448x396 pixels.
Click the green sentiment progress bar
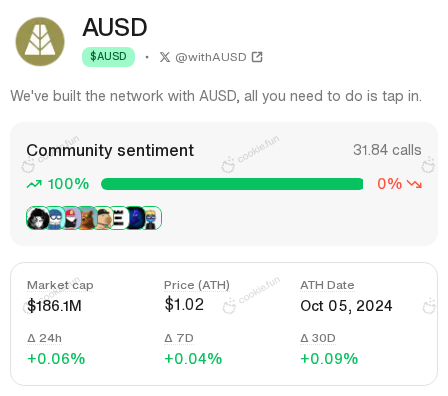point(232,184)
